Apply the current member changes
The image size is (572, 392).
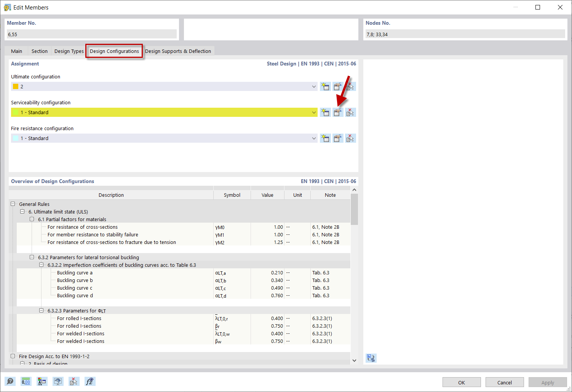547,382
